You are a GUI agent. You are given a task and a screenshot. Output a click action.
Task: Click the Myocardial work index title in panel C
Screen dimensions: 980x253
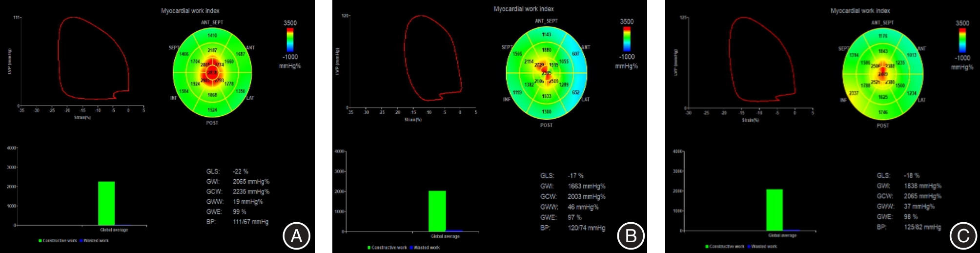click(860, 11)
